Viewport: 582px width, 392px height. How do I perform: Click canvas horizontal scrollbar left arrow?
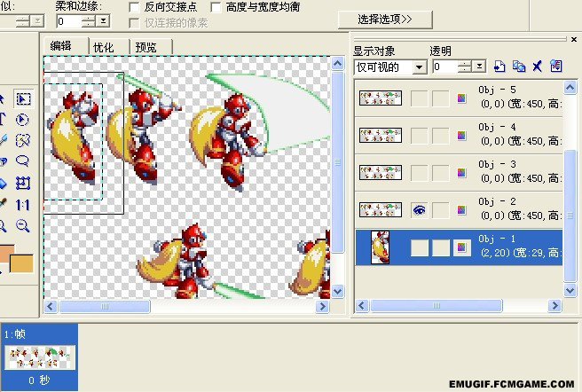(51, 306)
